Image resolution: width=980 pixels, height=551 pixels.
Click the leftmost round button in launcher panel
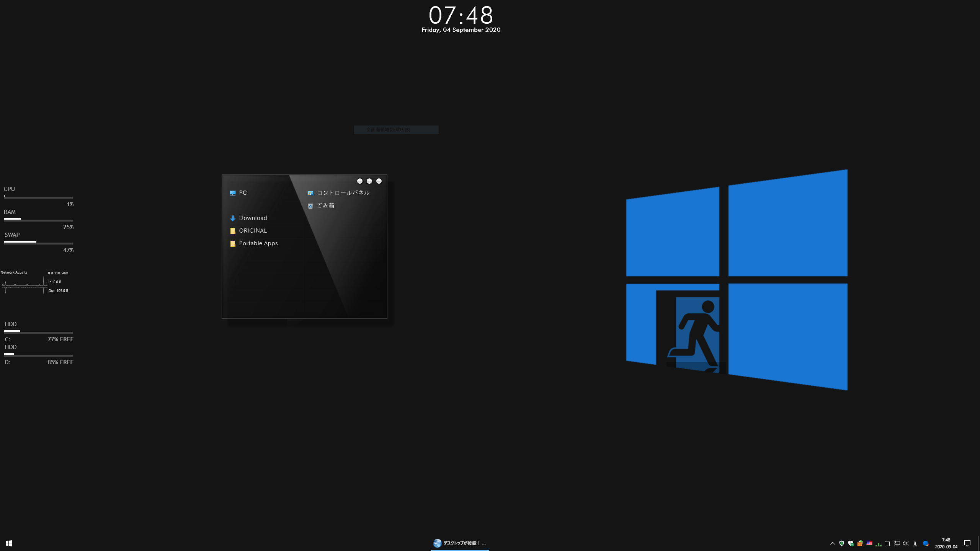tap(360, 181)
